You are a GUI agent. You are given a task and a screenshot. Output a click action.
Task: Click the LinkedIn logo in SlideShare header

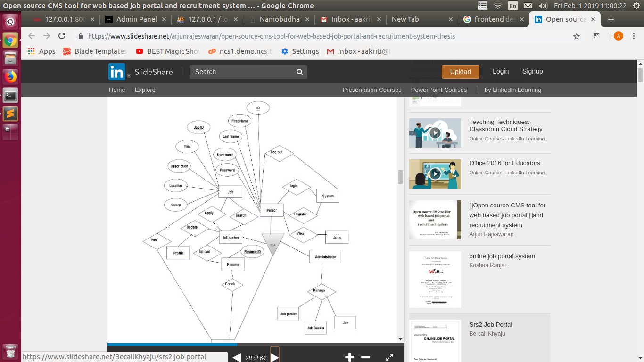[117, 72]
